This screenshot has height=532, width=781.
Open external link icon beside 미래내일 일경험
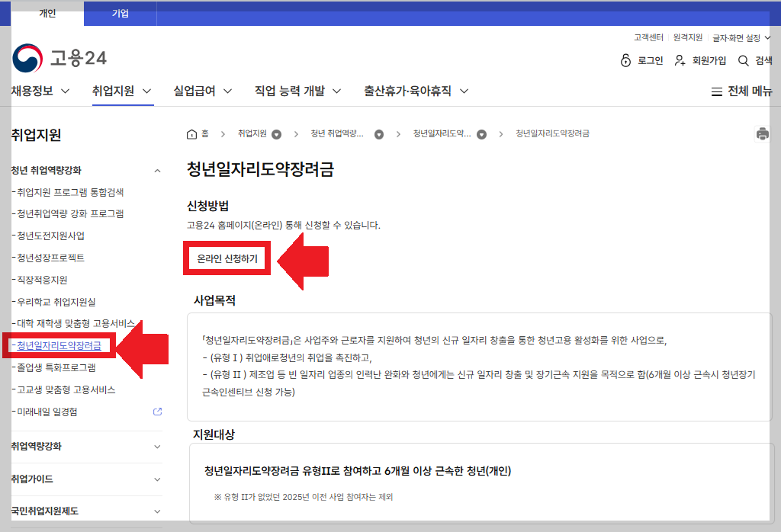coord(157,412)
